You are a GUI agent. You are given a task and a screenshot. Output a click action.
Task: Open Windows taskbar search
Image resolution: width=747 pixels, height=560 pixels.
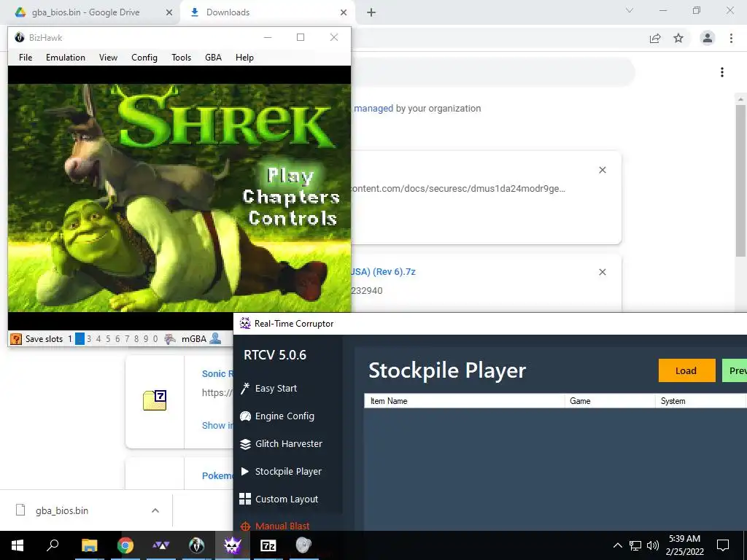[x=53, y=545]
